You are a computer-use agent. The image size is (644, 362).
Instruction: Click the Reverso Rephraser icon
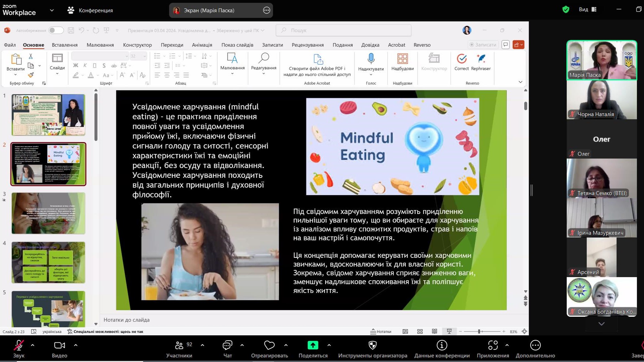tap(480, 59)
